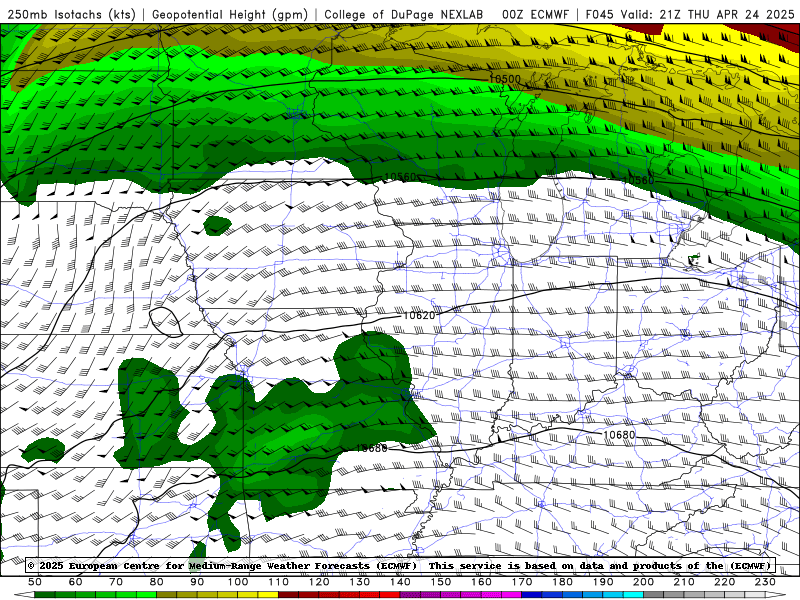Click the ECMWF copyright notice text
This screenshot has height=600, width=800.
(x=399, y=565)
